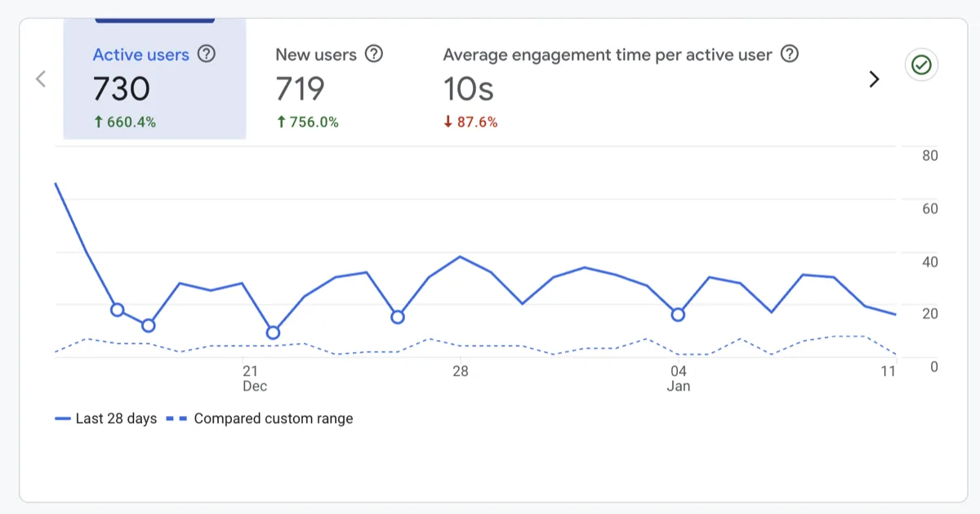
Task: Open the engagement time help tooltip icon
Action: (789, 54)
